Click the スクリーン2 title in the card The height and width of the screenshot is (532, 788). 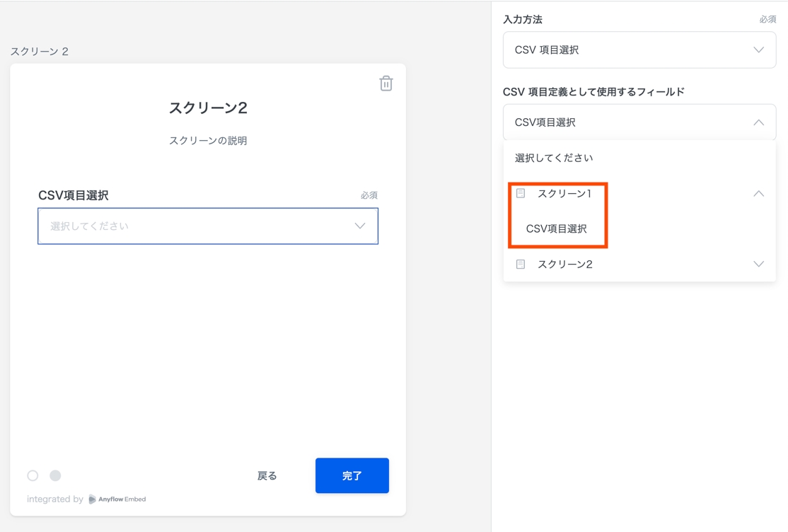(208, 108)
